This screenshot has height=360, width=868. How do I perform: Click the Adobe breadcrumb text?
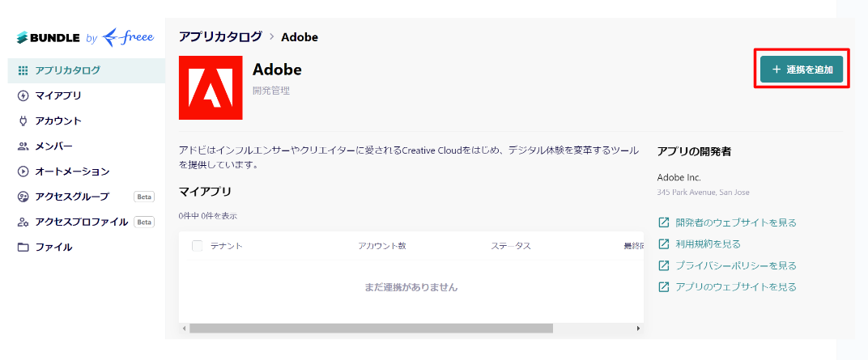click(x=300, y=37)
